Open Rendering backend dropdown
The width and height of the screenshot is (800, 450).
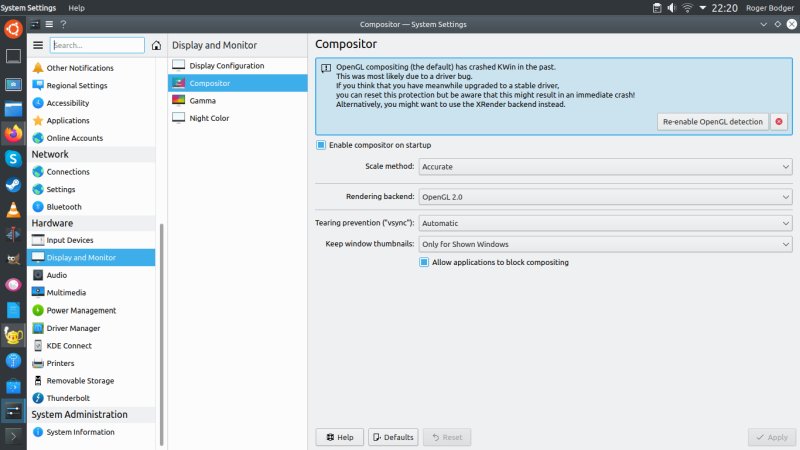[605, 196]
